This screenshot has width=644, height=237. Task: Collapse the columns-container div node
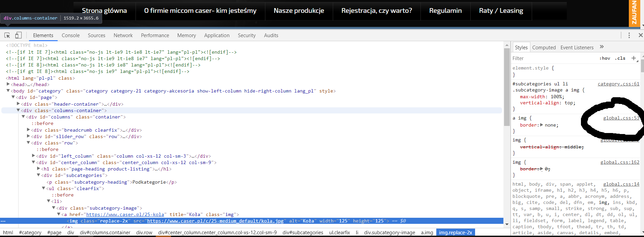coord(18,110)
